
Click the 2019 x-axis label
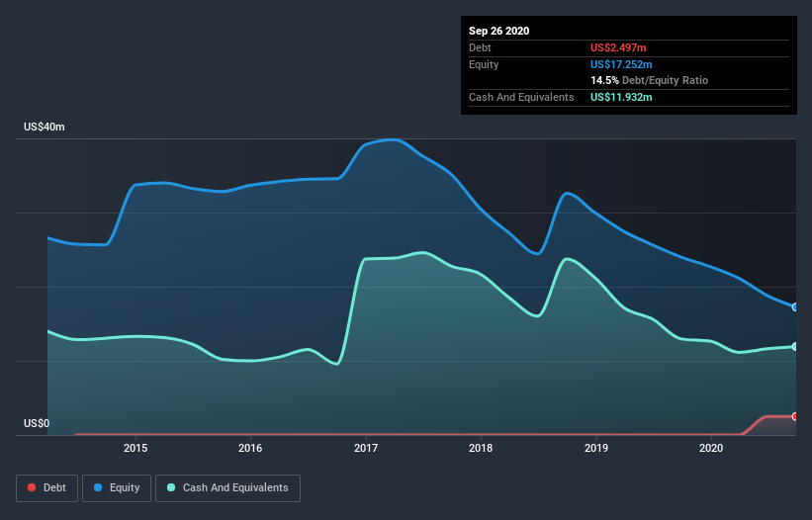[596, 448]
